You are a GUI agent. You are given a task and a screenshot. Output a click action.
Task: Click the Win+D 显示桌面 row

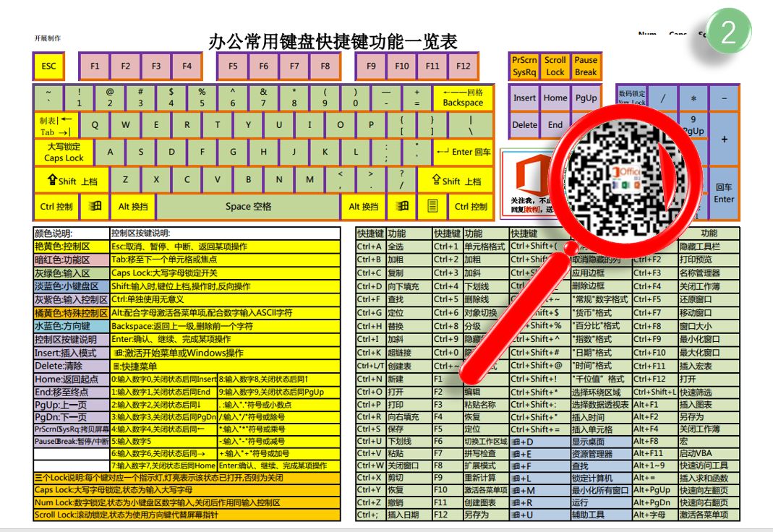[571, 442]
